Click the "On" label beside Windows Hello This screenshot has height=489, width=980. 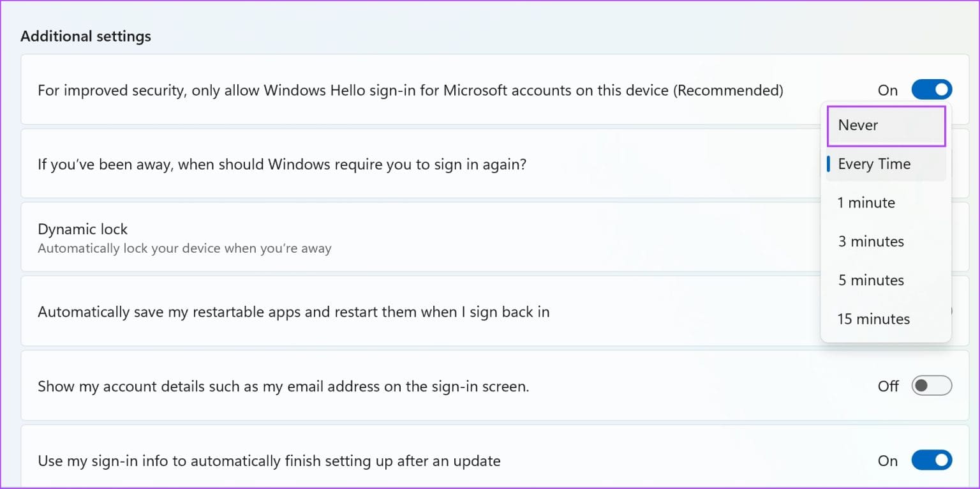[887, 90]
